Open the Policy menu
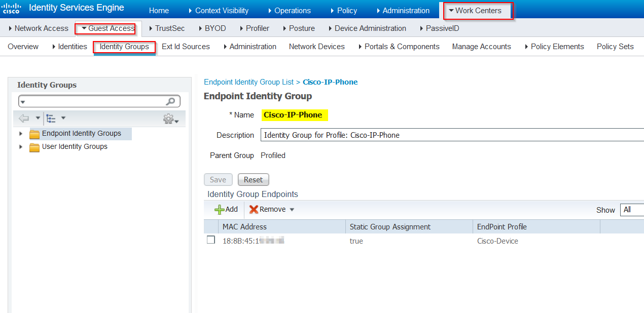 click(343, 11)
